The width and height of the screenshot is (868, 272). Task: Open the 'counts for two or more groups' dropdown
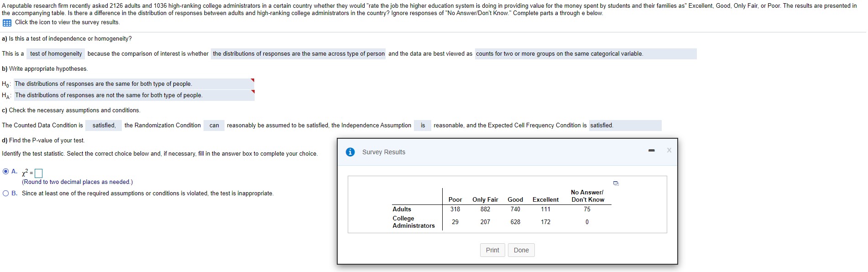pos(586,54)
